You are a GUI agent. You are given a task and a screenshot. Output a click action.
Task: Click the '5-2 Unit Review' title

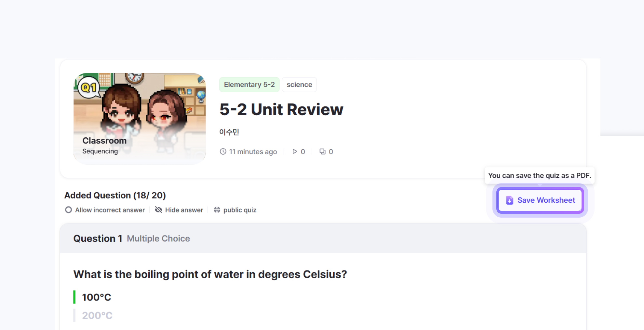(x=281, y=109)
